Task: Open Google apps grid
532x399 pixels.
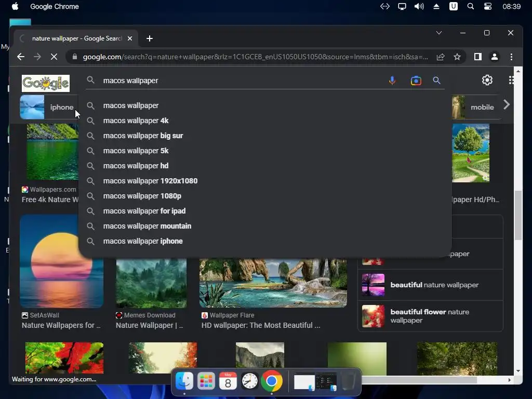Action: point(511,80)
